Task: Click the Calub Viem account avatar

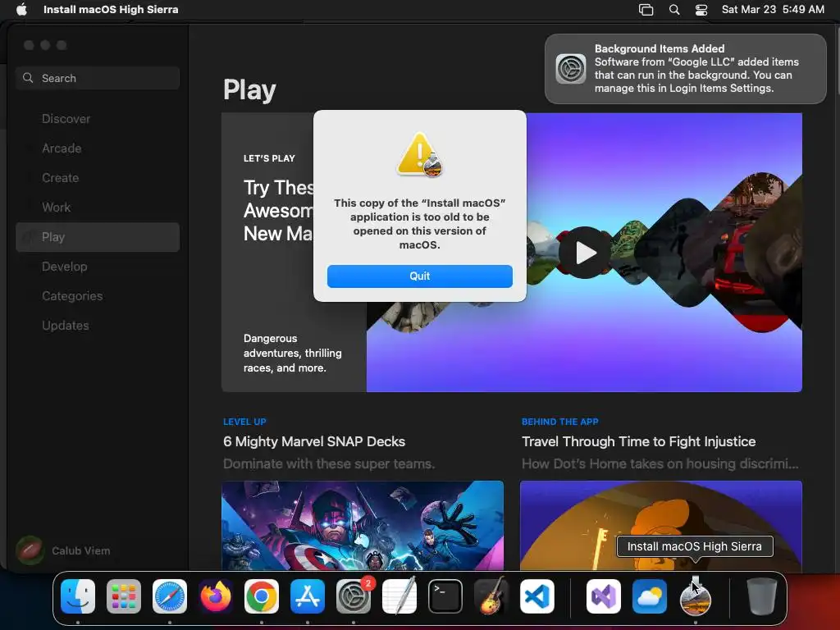Action: tap(30, 550)
